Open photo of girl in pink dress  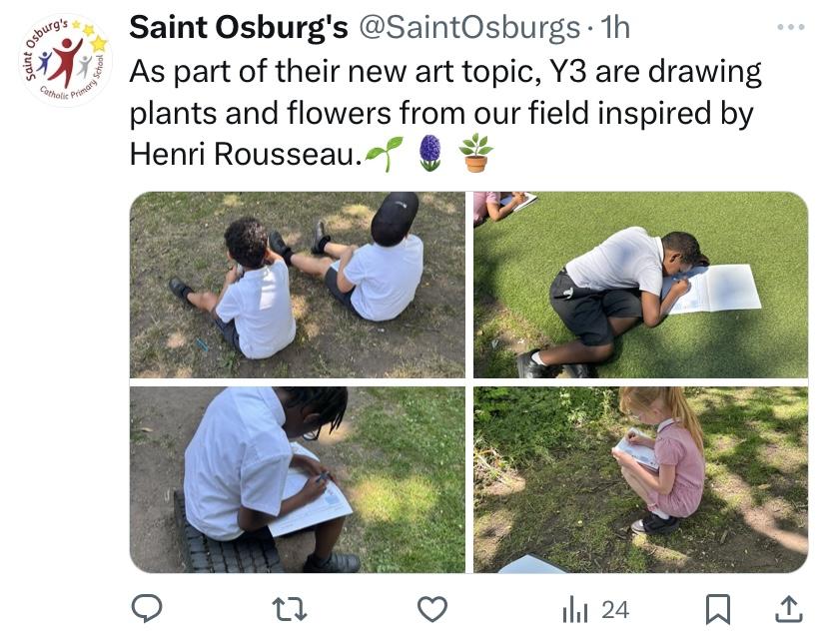[640, 479]
